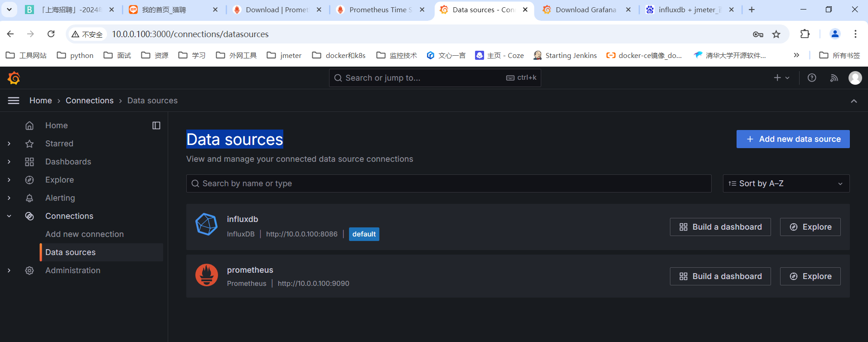The image size is (868, 342).
Task: Go to Home breadcrumb link
Action: pyautogui.click(x=41, y=101)
